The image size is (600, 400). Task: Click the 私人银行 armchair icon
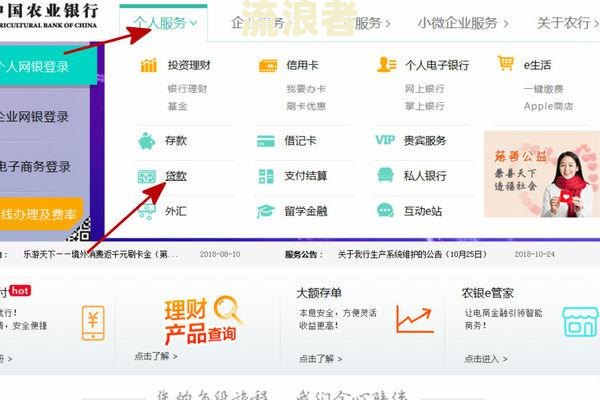pyautogui.click(x=385, y=175)
